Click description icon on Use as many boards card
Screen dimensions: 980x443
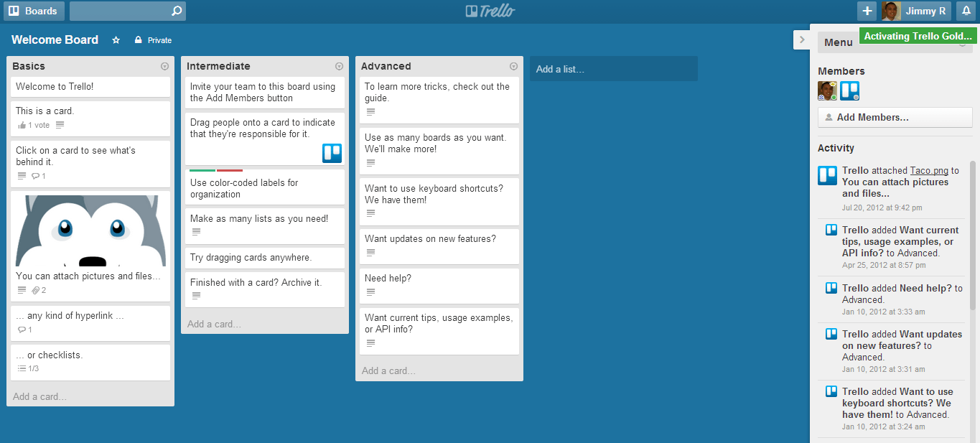371,163
